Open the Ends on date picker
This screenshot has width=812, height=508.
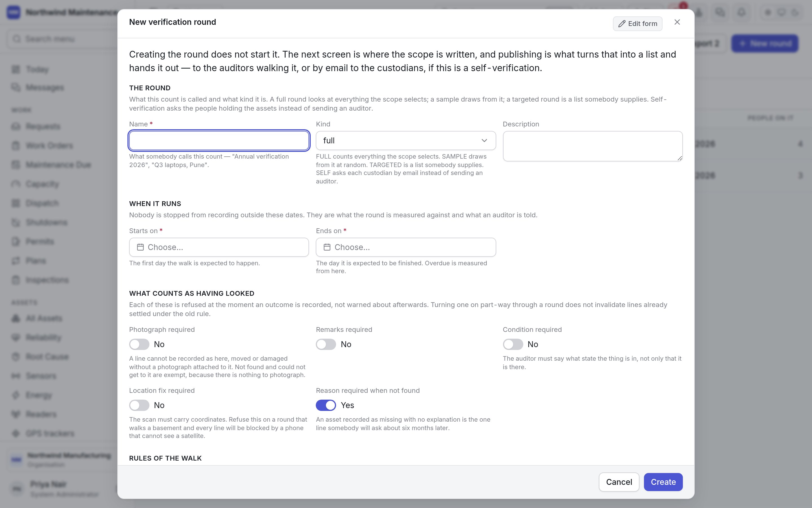(x=406, y=247)
